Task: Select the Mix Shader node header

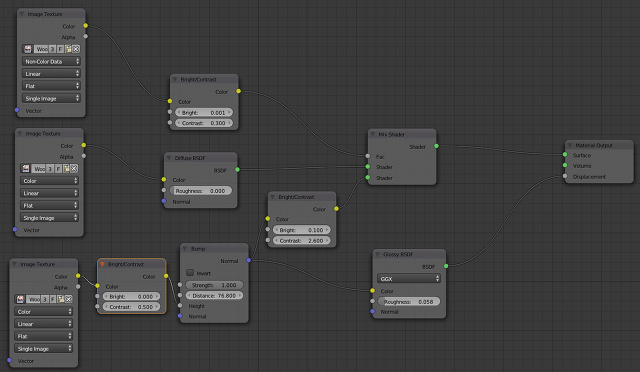Action: tap(402, 134)
